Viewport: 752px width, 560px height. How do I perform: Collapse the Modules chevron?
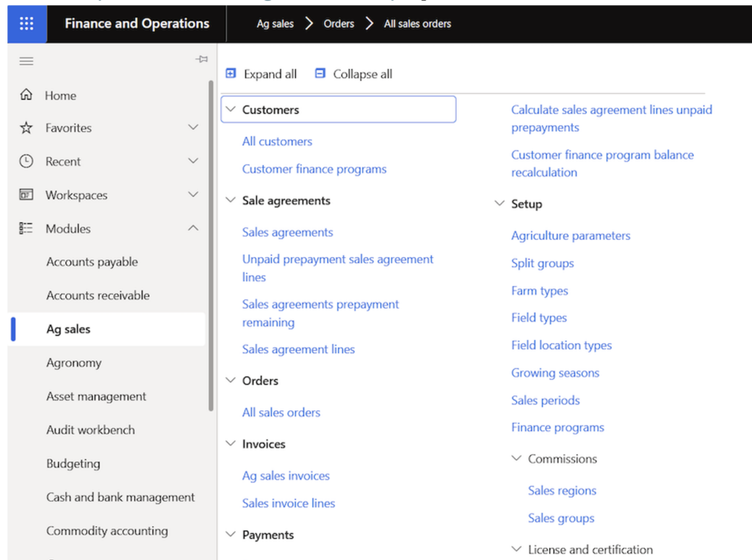click(193, 228)
